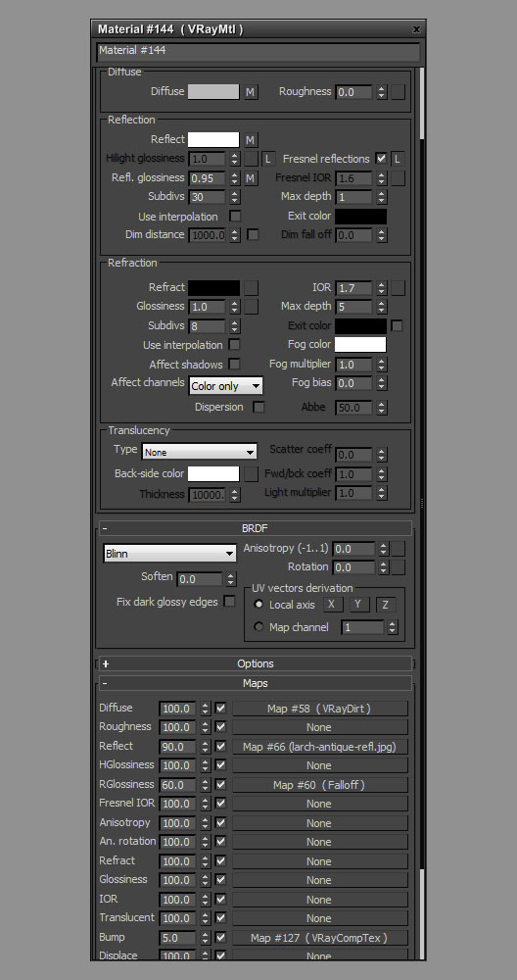The height and width of the screenshot is (980, 517).
Task: Click the Refl. glossiness spinner arrows
Action: click(234, 178)
